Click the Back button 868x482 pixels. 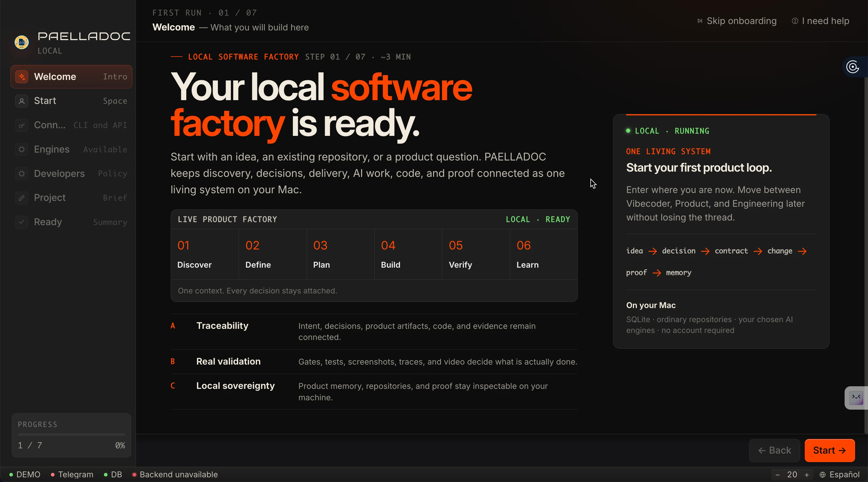point(774,450)
